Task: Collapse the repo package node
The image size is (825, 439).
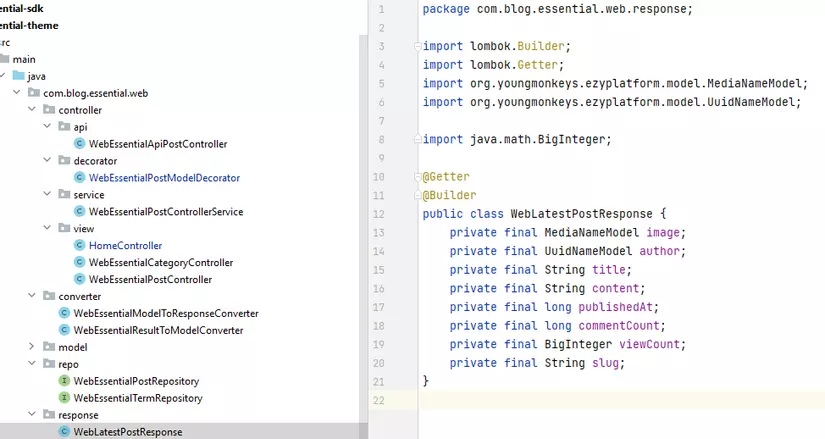Action: click(32, 363)
